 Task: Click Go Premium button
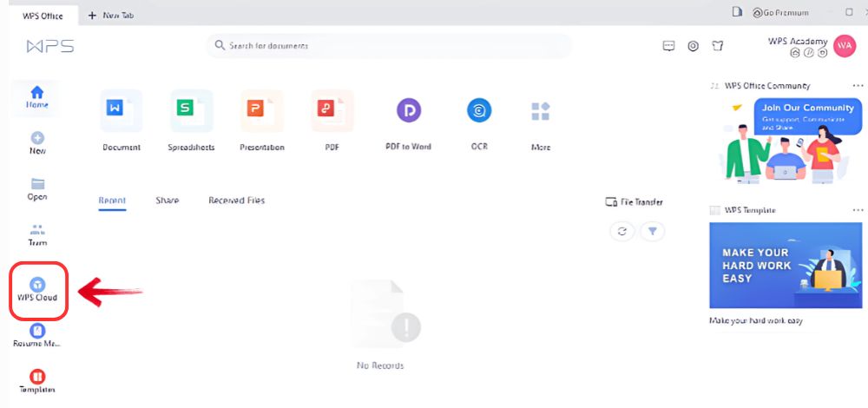[780, 12]
